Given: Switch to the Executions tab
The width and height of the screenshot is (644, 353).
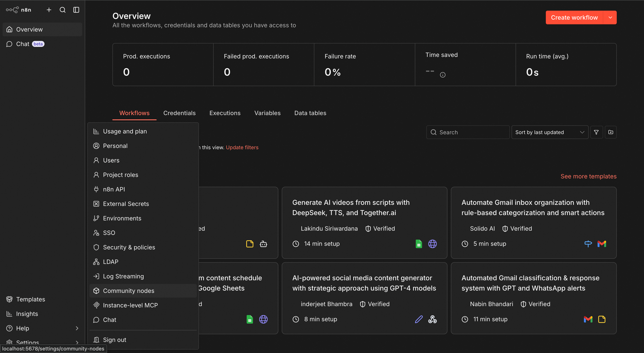Looking at the screenshot, I should (x=225, y=113).
